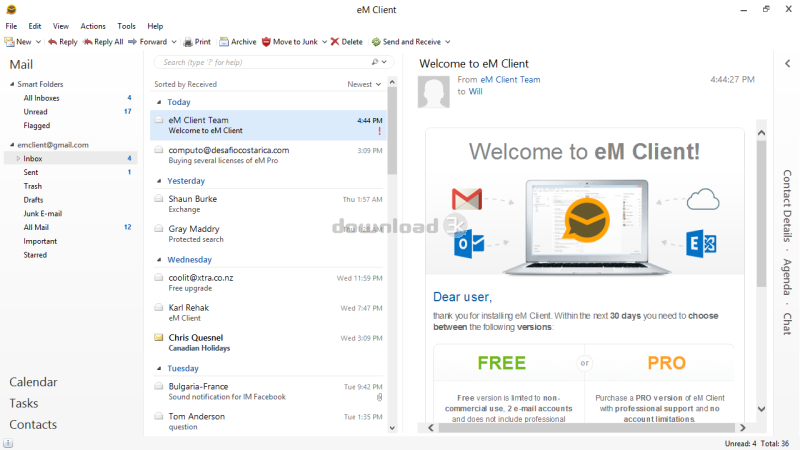Open the Actions menu
This screenshot has width=800, height=450.
(93, 26)
